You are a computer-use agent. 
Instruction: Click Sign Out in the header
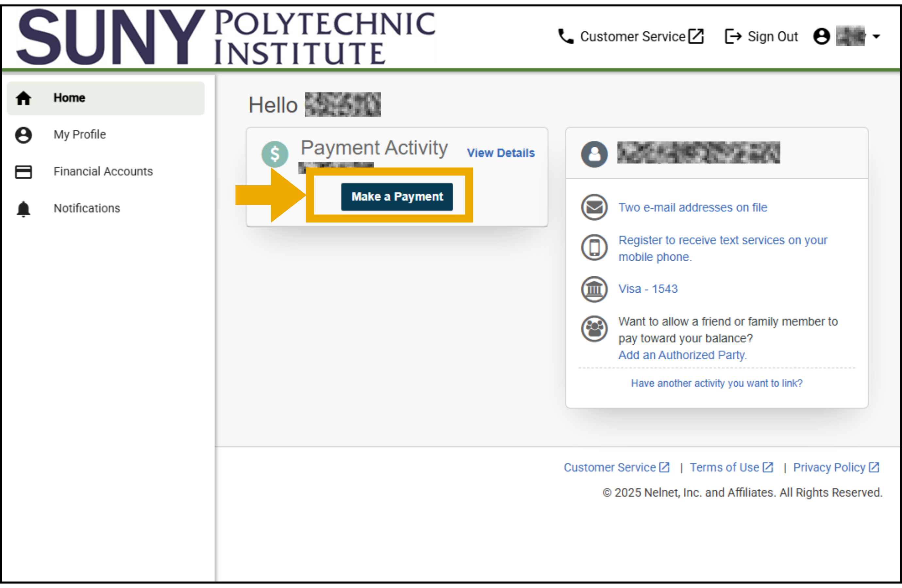tap(761, 37)
